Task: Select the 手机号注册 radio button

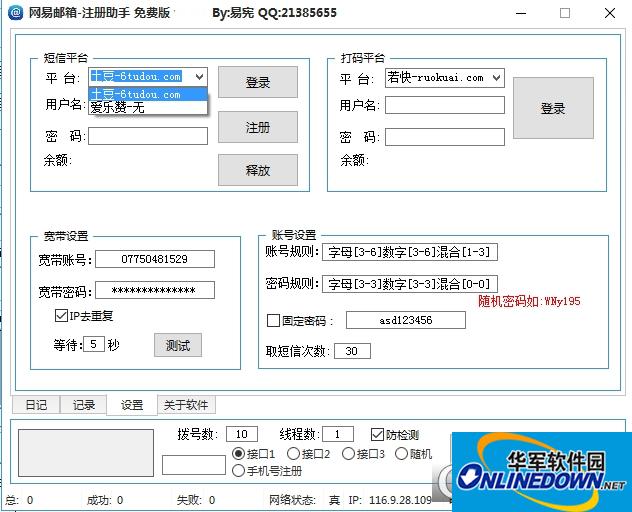Action: point(238,470)
